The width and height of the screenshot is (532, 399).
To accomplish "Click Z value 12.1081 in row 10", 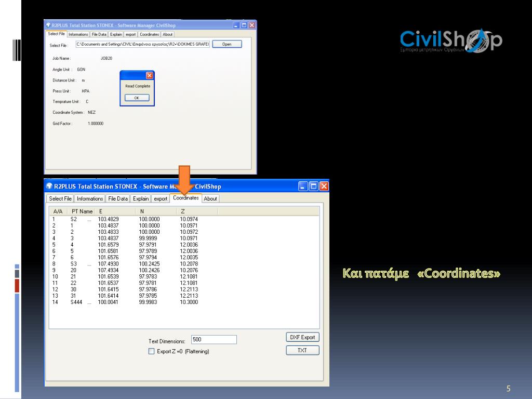I will [189, 276].
